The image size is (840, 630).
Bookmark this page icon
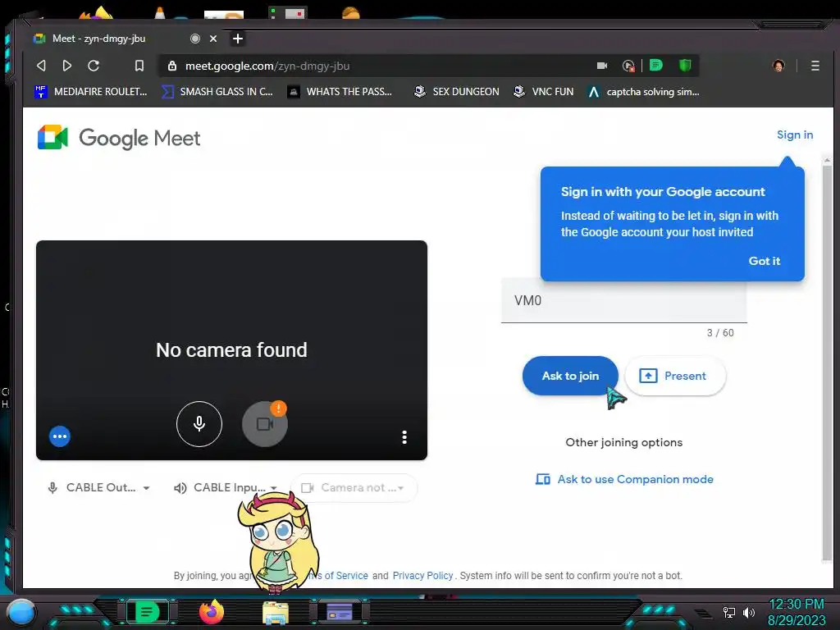pos(139,66)
